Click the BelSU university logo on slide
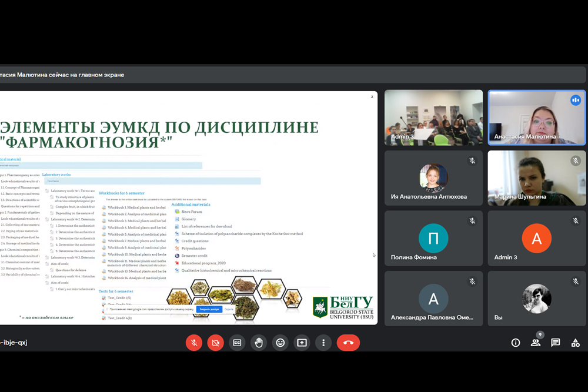The height and width of the screenshot is (392, 588). point(343,307)
